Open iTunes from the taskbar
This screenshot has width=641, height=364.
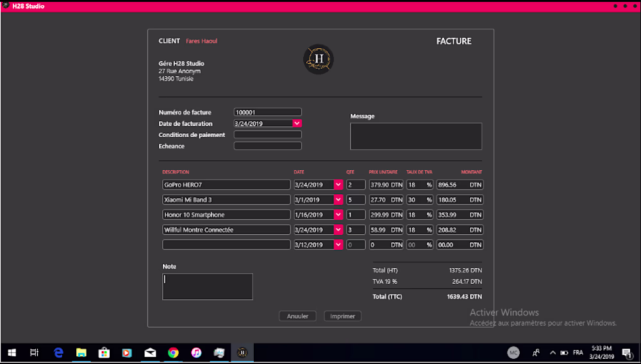coord(196,352)
